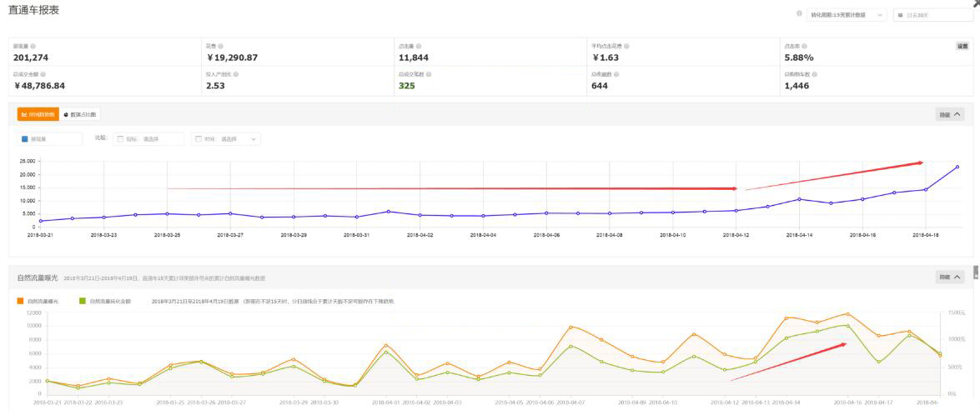Toggle orange 自然流量曝光 legend swatch
The width and height of the screenshot is (980, 415).
(x=20, y=301)
